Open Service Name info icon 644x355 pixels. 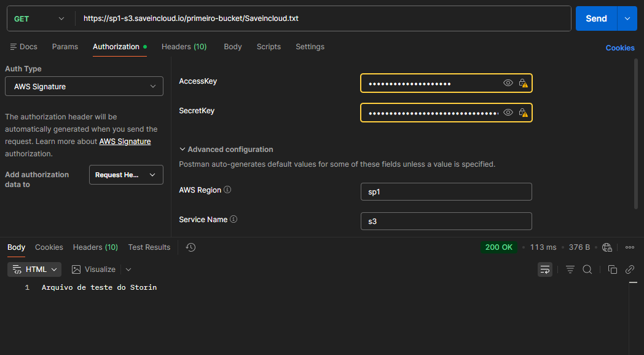tap(234, 219)
